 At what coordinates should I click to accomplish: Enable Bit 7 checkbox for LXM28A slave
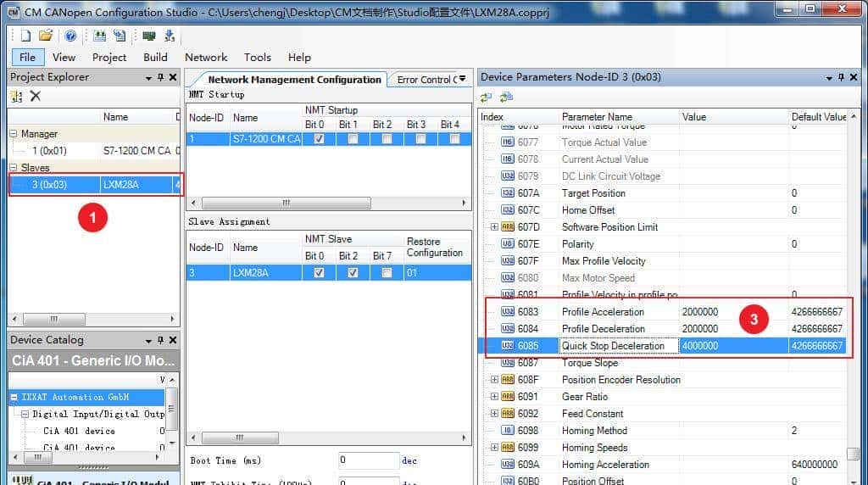tap(387, 273)
